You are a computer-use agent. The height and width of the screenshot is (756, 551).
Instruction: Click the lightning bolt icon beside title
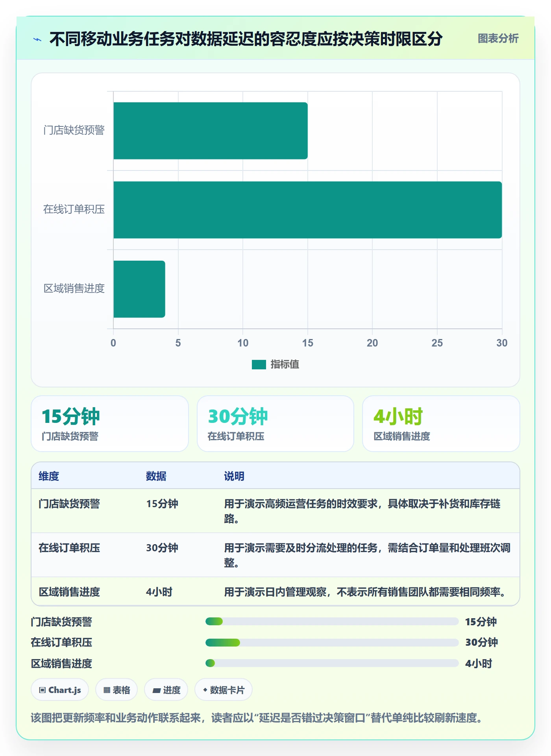pos(37,39)
